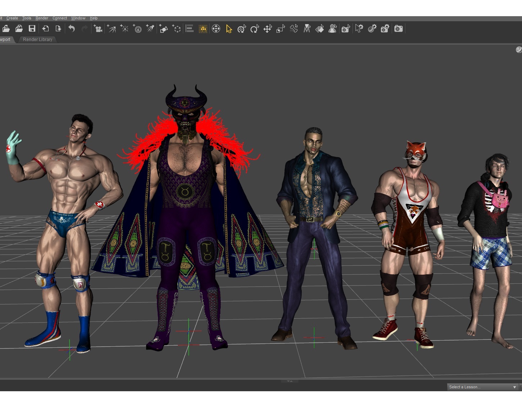
Task: Select the Rotate tool icon
Action: 255,29
